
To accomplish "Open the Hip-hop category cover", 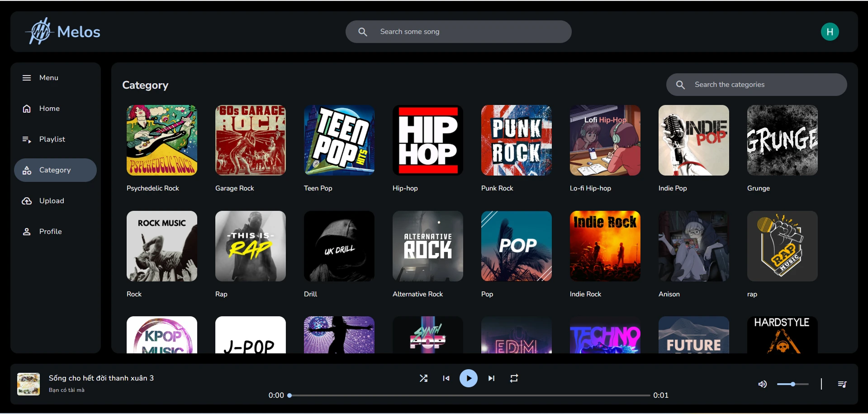I will [428, 140].
